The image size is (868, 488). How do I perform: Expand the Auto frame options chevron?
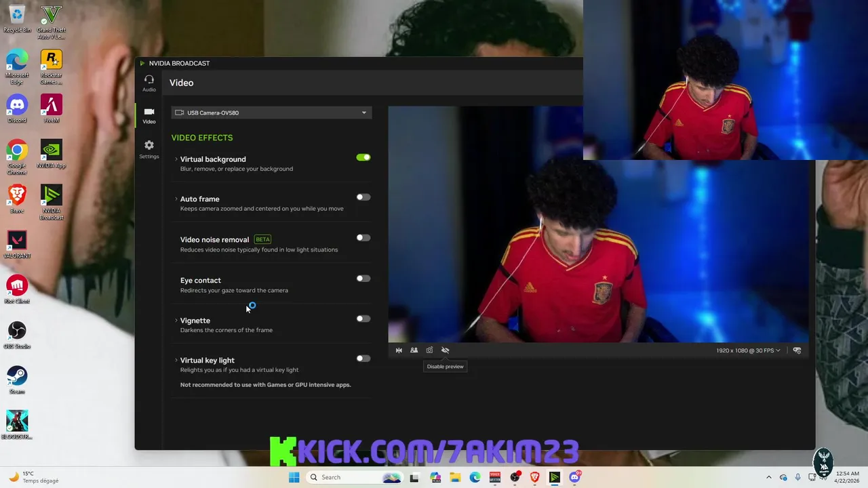(x=176, y=199)
